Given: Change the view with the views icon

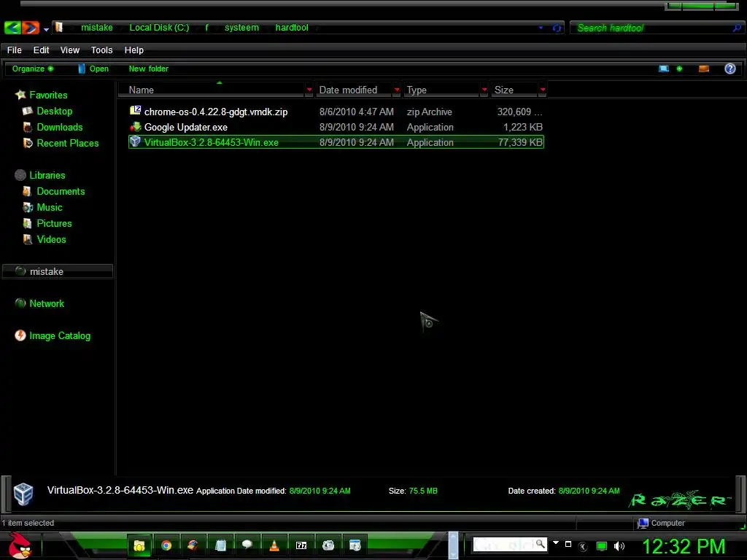Looking at the screenshot, I should (664, 69).
